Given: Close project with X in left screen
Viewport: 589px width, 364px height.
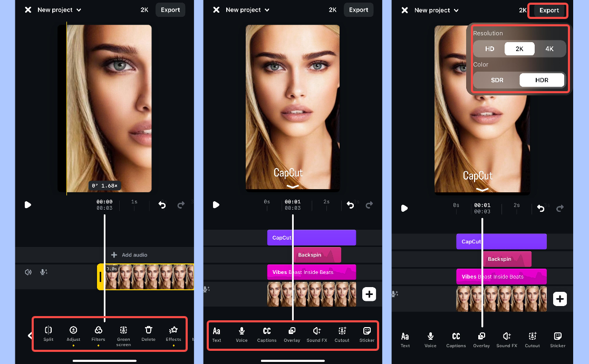Looking at the screenshot, I should 28,10.
